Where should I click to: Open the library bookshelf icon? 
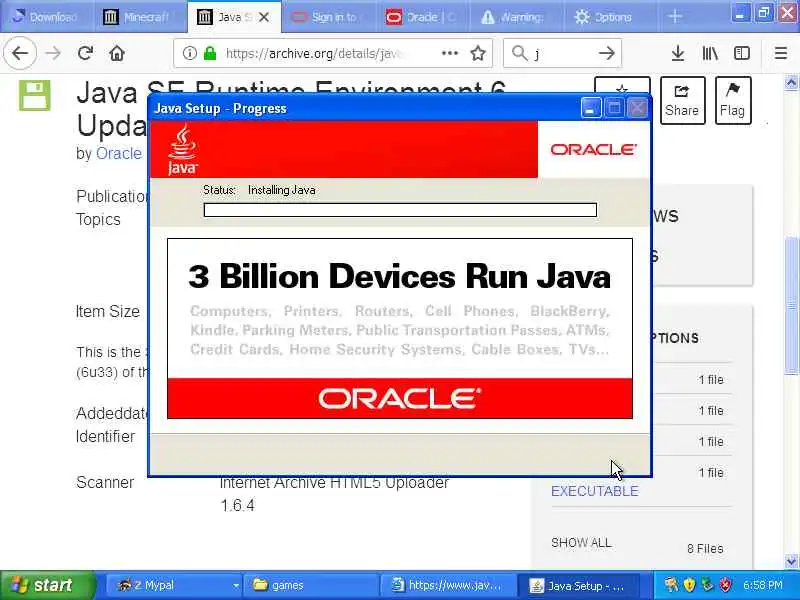pyautogui.click(x=710, y=53)
